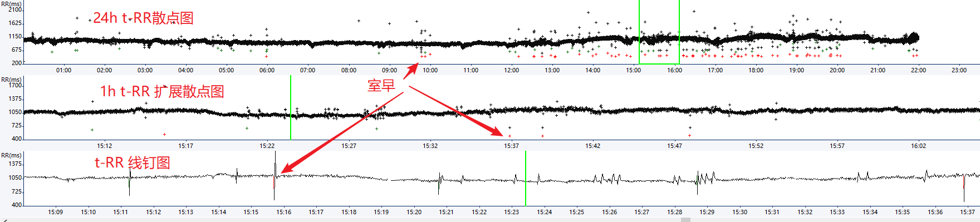Click 15:00 on the 24h time axis
The width and height of the screenshot is (980, 222).
pos(633,70)
